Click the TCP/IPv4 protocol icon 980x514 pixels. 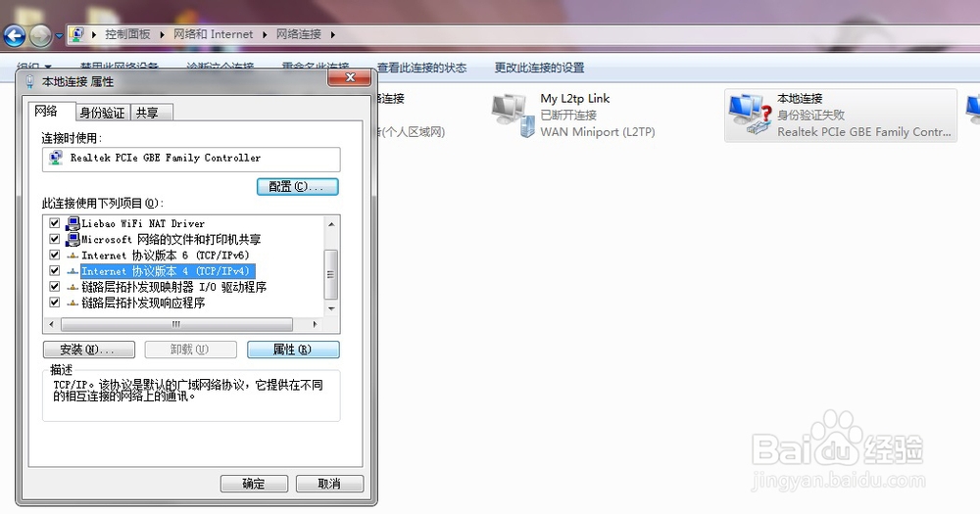click(73, 271)
